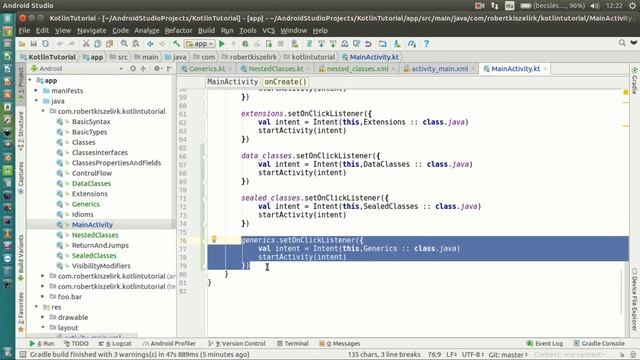Click the Help question mark icon
The width and height of the screenshot is (640, 360).
(x=426, y=44)
